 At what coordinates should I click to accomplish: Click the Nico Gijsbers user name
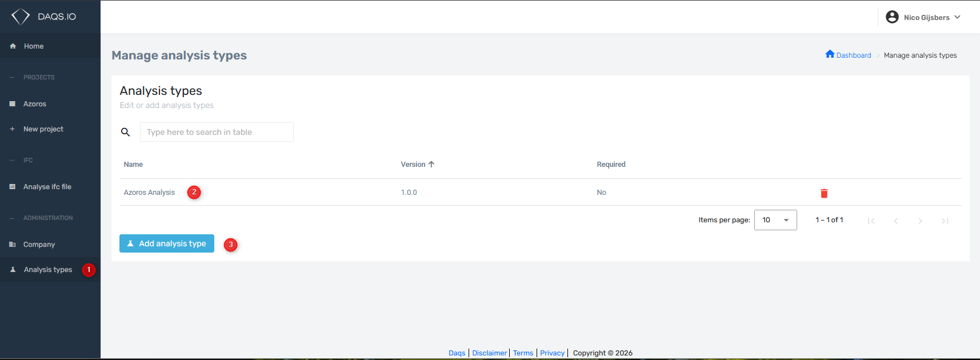pyautogui.click(x=926, y=18)
